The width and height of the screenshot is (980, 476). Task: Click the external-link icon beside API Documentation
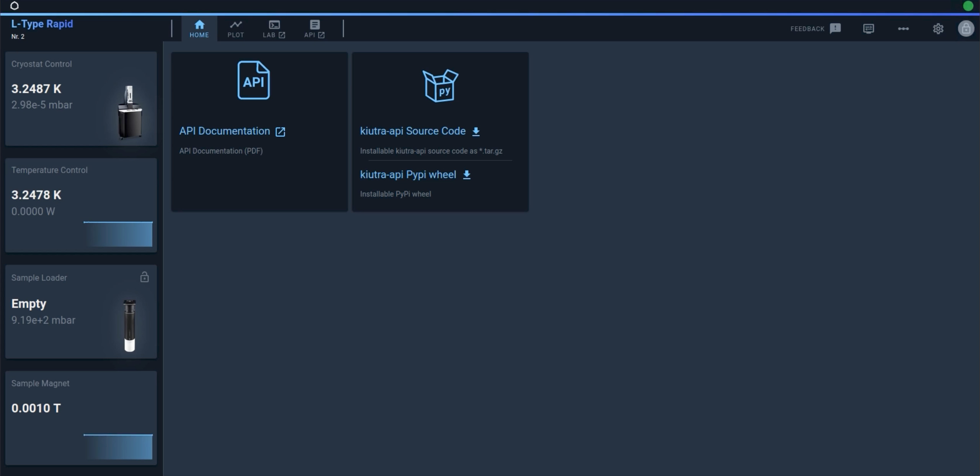pos(280,132)
